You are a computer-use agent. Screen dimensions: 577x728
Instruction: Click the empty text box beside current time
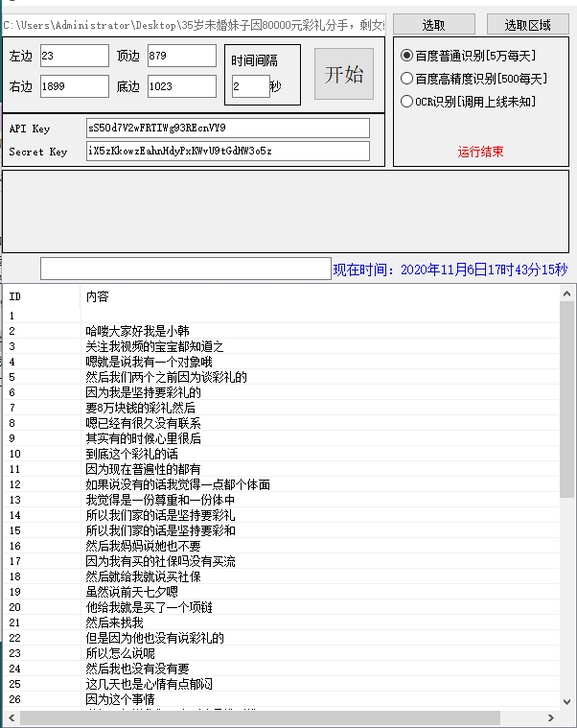tap(186, 269)
